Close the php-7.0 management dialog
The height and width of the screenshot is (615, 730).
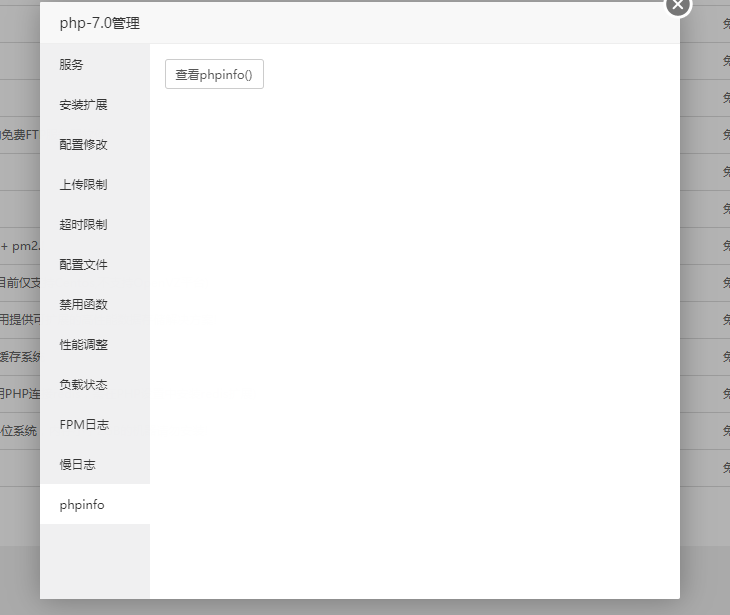[x=678, y=5]
